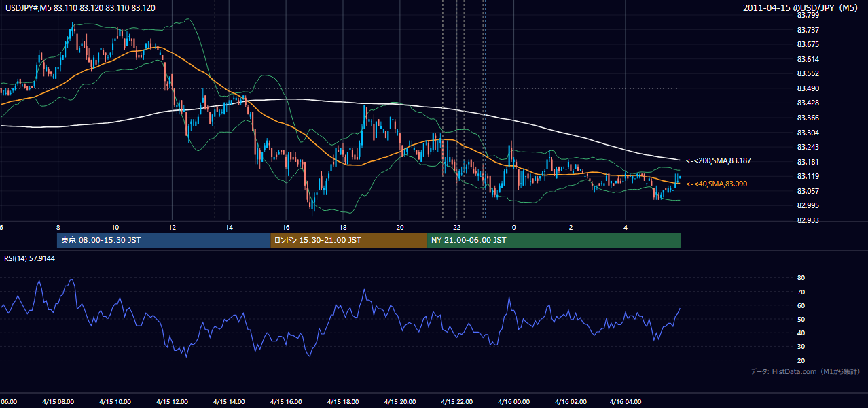The height and width of the screenshot is (408, 868).
Task: Click bottom time label 4/15 16:00
Action: pos(286,401)
